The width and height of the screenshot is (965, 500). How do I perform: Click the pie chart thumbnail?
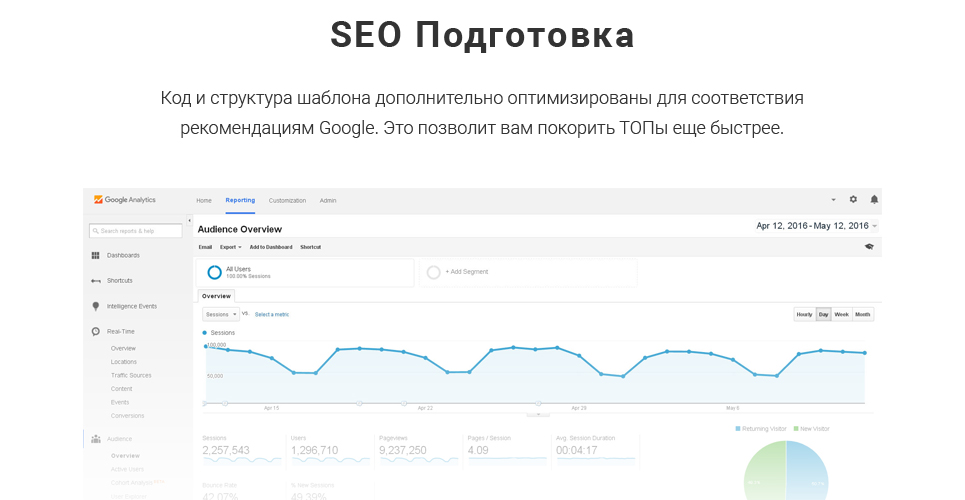point(787,470)
